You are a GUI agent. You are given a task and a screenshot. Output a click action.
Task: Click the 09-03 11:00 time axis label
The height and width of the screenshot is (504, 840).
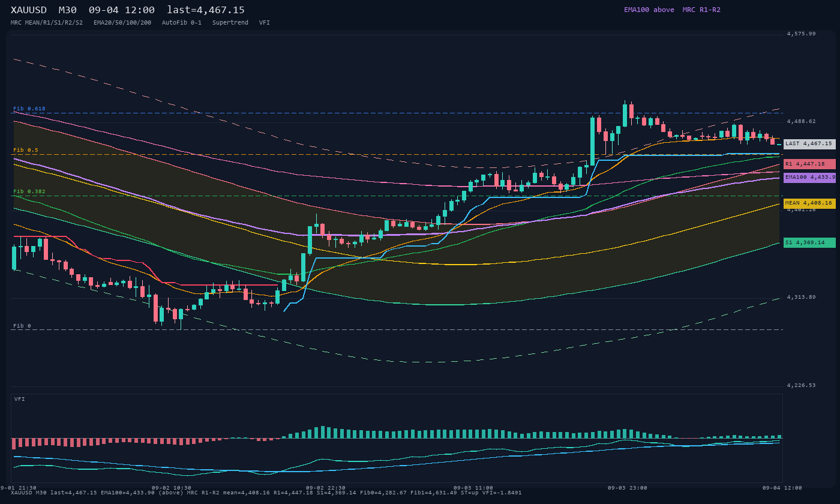[473, 488]
